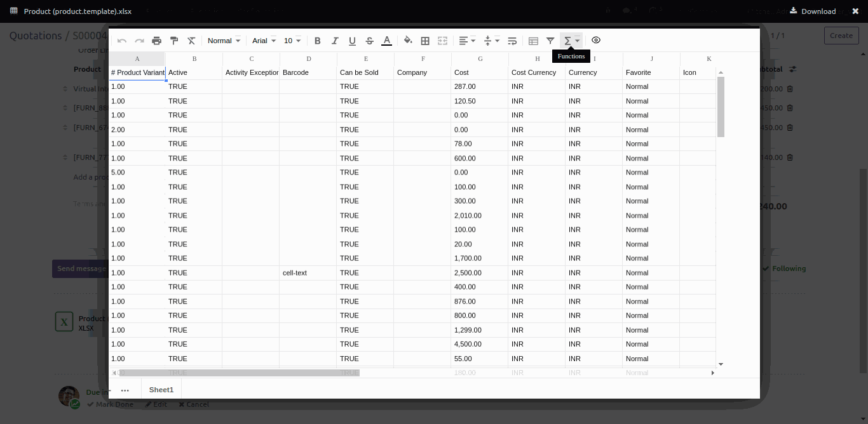Click Send message in the background page

coord(80,268)
